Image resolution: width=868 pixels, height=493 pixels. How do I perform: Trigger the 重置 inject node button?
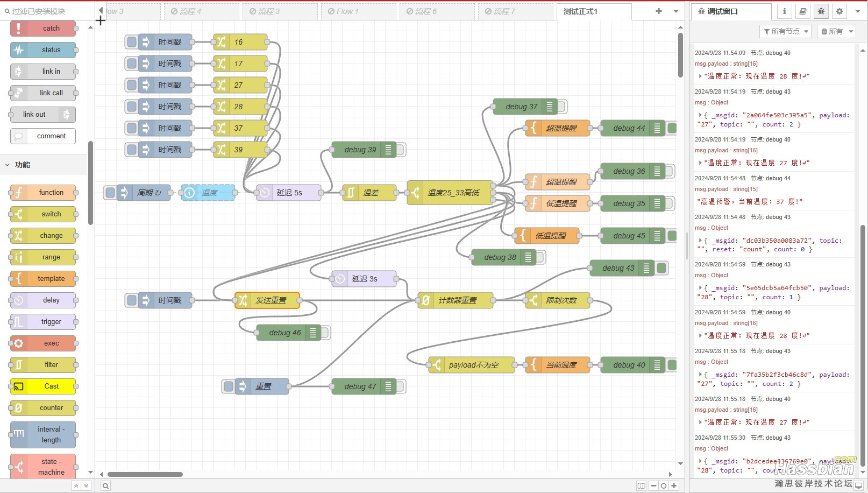click(228, 386)
